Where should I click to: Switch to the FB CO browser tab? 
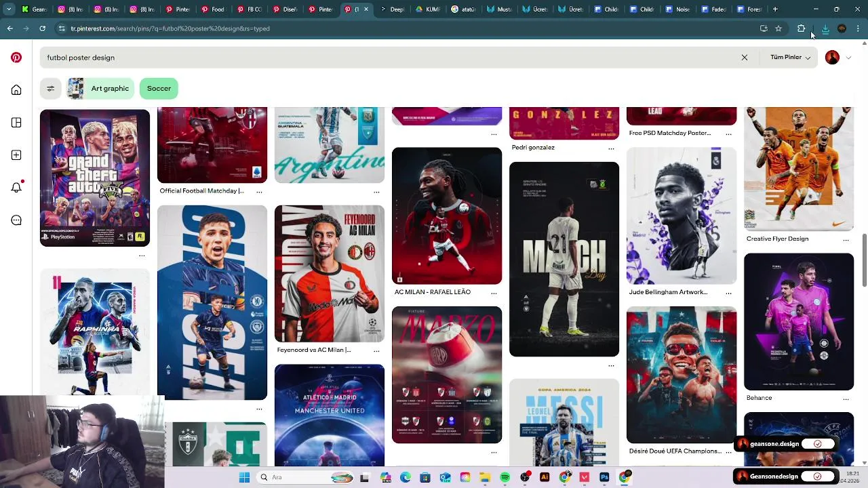[x=249, y=9]
